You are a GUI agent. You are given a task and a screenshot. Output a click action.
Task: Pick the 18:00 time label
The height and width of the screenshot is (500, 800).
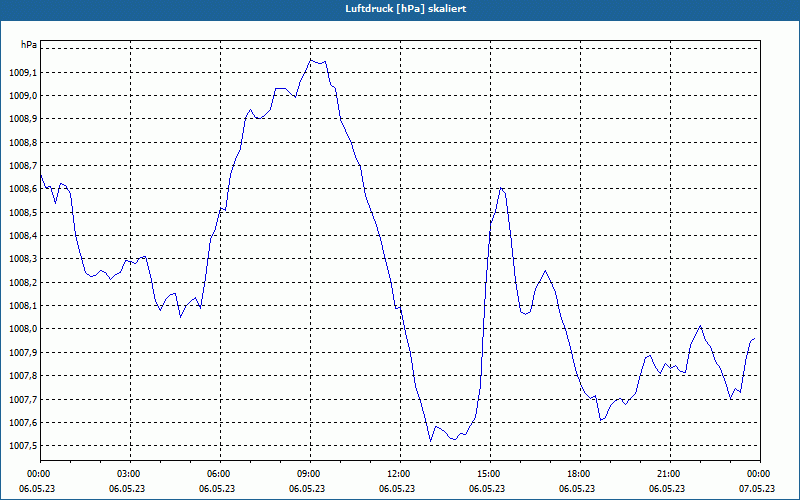pos(580,474)
